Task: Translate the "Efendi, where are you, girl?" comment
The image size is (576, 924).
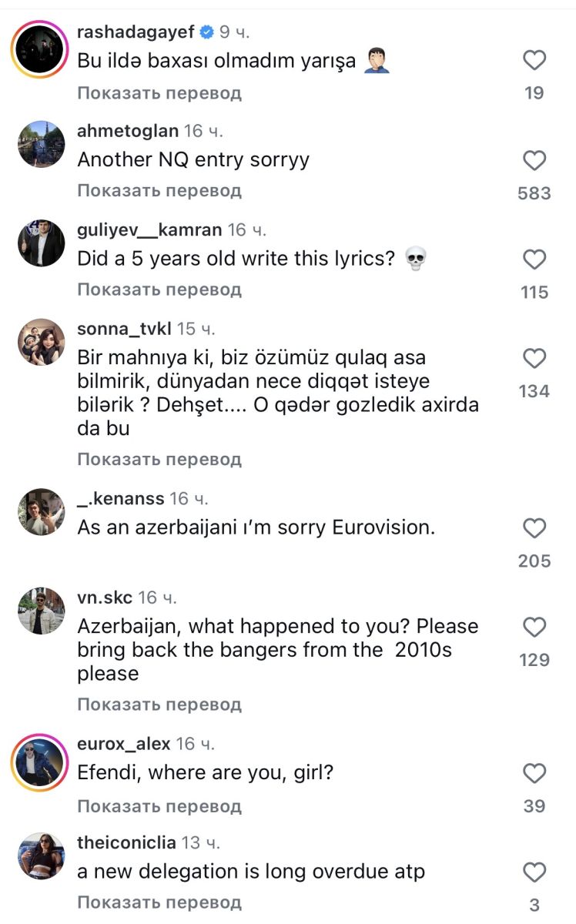Action: pyautogui.click(x=159, y=806)
